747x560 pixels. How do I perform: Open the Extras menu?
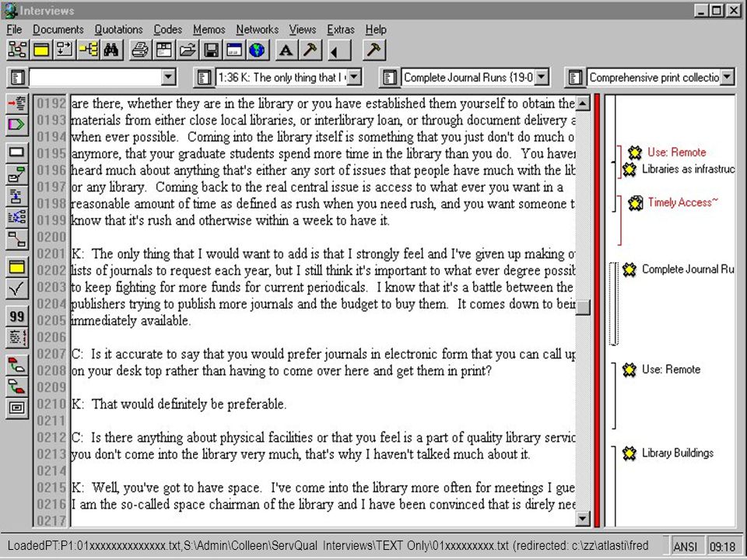pos(341,30)
